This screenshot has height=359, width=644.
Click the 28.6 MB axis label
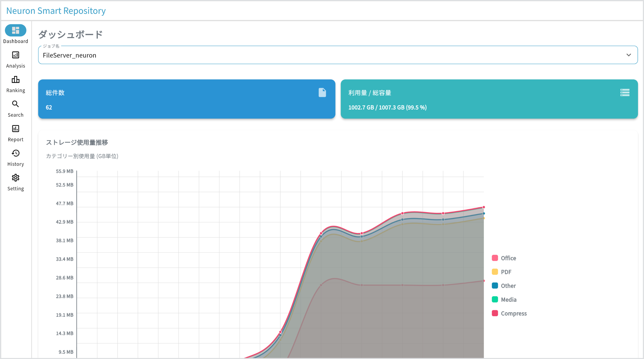pos(64,278)
